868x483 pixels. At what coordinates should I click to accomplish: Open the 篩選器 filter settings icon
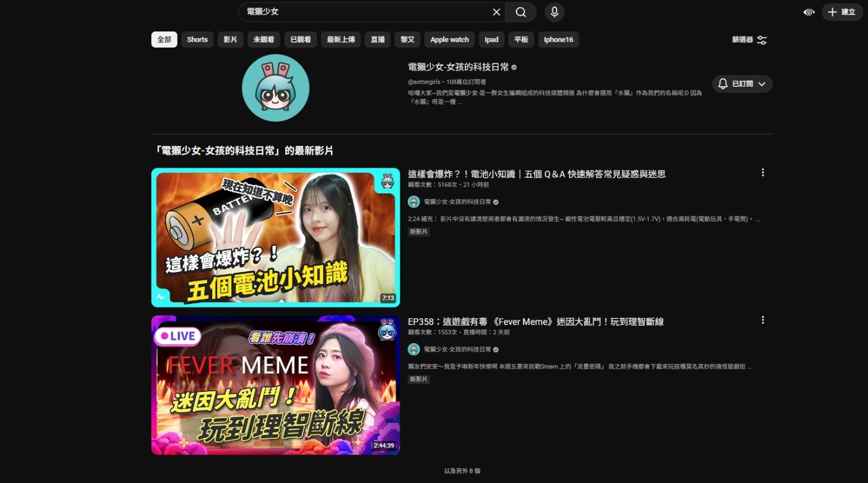click(761, 39)
